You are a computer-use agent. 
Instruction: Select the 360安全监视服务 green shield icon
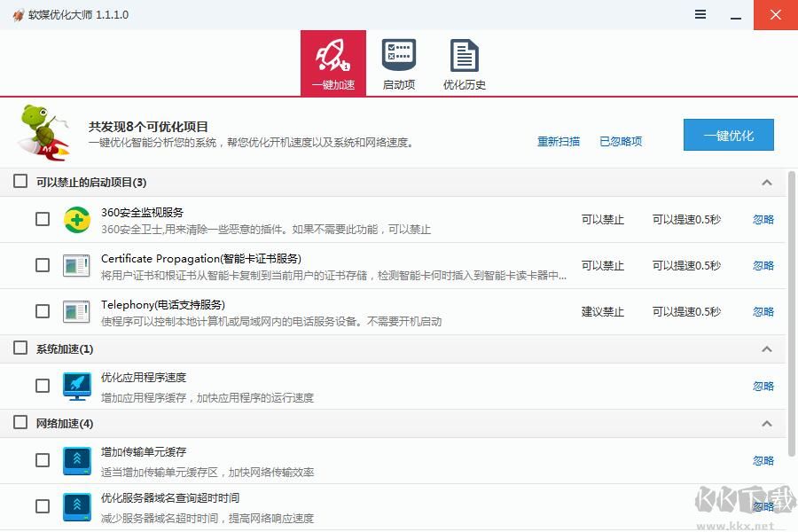[76, 219]
